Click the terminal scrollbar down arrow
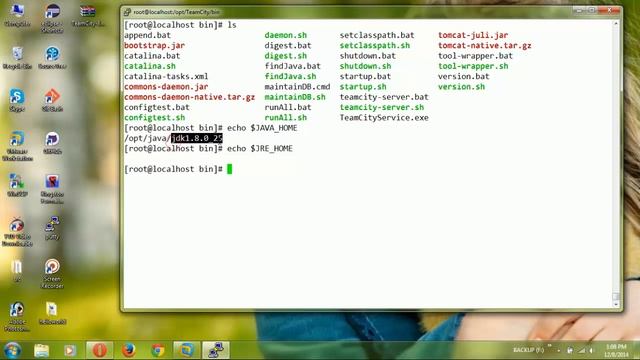The height and width of the screenshot is (360, 640). (x=616, y=304)
